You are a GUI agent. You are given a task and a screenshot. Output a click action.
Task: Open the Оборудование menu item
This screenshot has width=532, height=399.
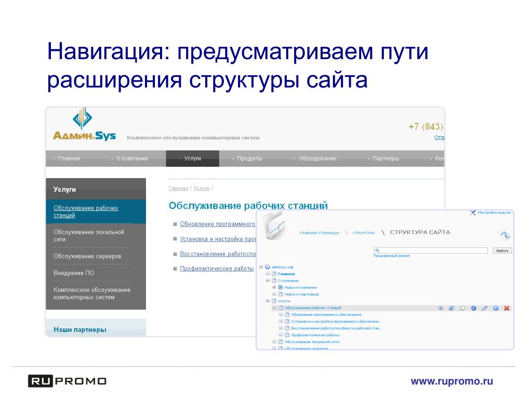click(317, 158)
